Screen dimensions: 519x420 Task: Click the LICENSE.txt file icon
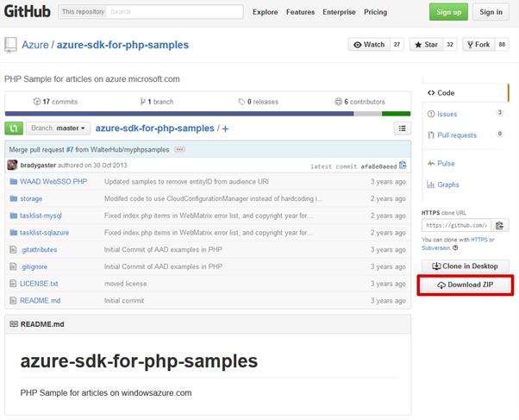pos(13,283)
